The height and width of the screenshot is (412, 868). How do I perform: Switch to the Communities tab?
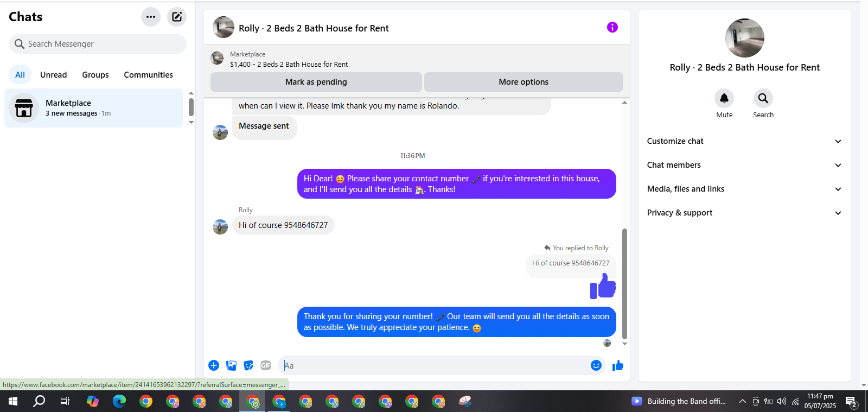[x=148, y=75]
